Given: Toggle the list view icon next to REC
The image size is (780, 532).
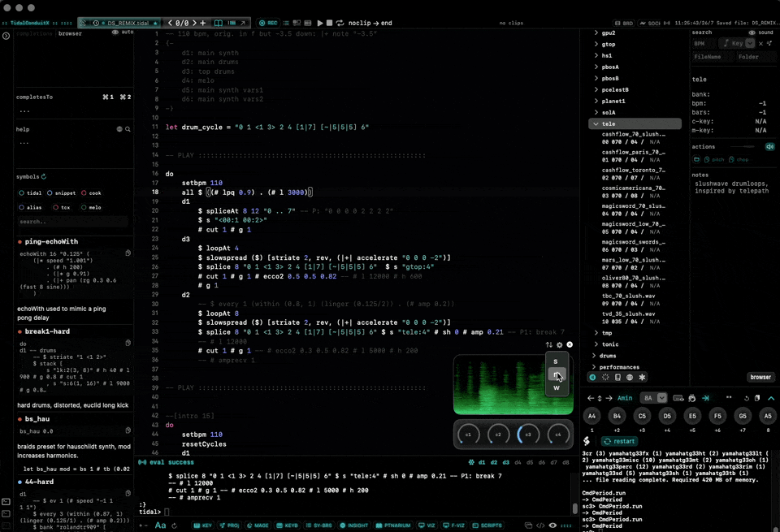Looking at the screenshot, I should [x=286, y=23].
